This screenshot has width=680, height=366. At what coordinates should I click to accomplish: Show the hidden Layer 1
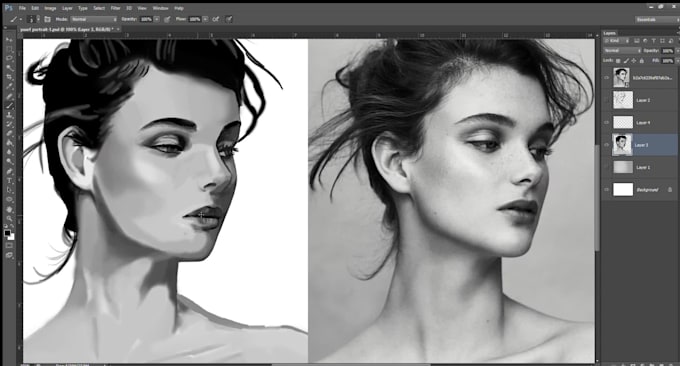(606, 167)
